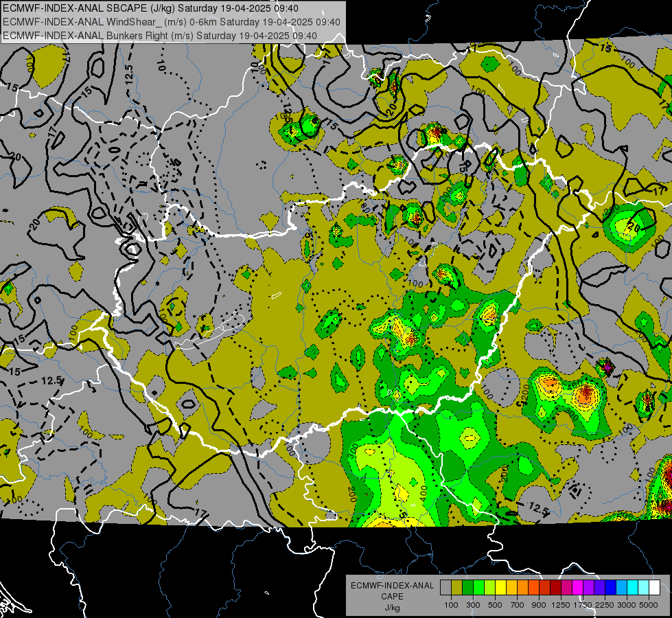Screen dimensions: 672x618
Task: Click the dark red legend swatch
Action: pyautogui.click(x=555, y=588)
